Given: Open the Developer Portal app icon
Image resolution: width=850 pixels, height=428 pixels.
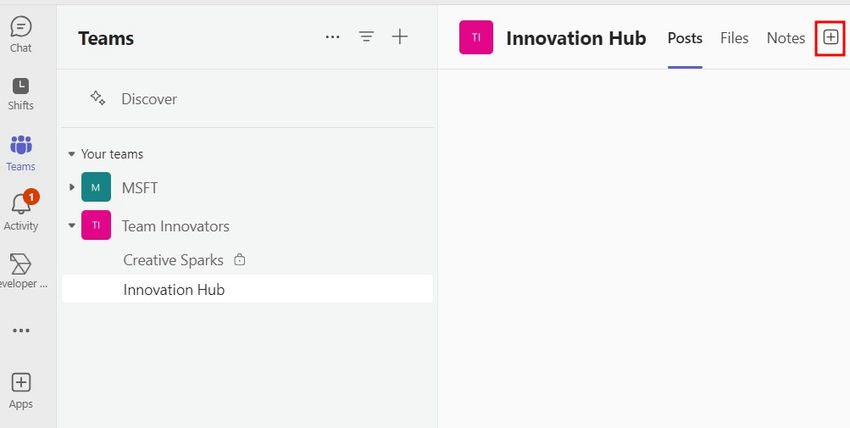Looking at the screenshot, I should [20, 269].
